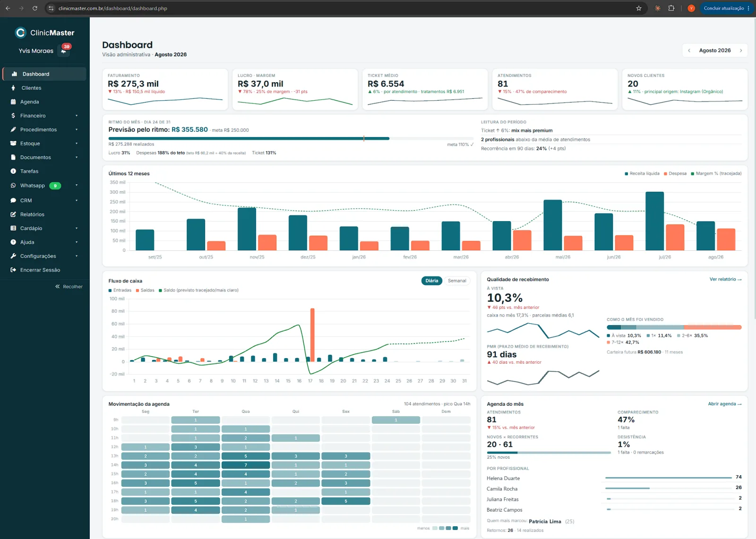Click the Dashboard chart icon in sidebar
The width and height of the screenshot is (756, 539).
pyautogui.click(x=14, y=74)
